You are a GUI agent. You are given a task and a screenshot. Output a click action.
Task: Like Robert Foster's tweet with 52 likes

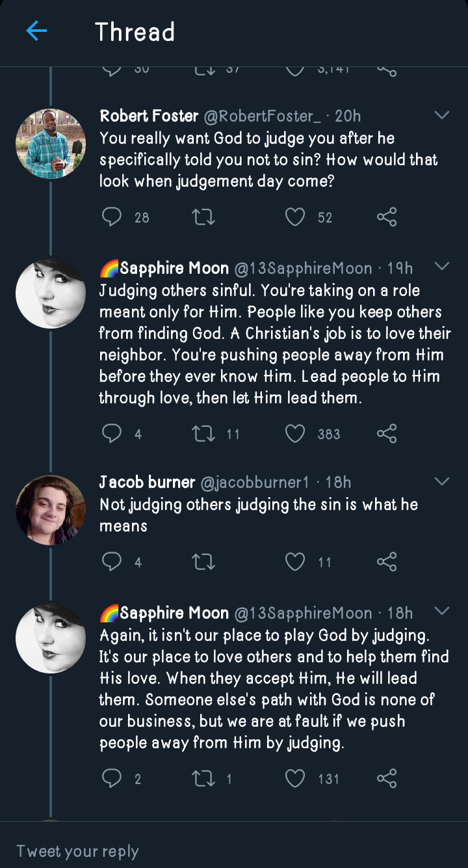[295, 217]
